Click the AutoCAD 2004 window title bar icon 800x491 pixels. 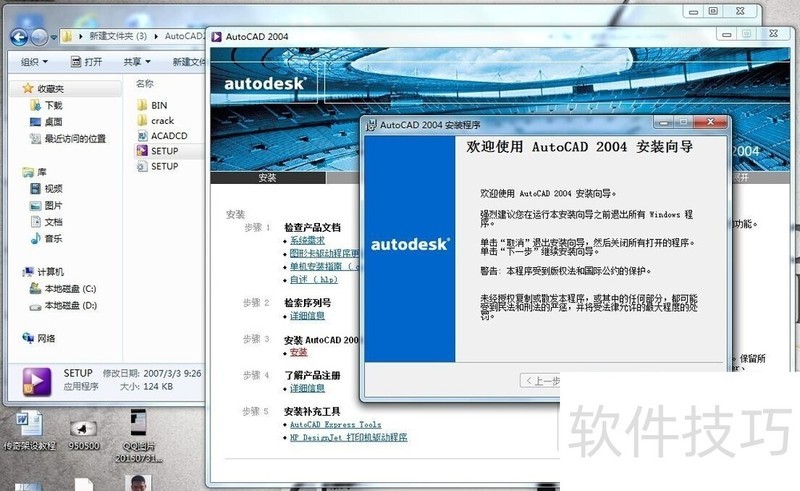point(217,36)
